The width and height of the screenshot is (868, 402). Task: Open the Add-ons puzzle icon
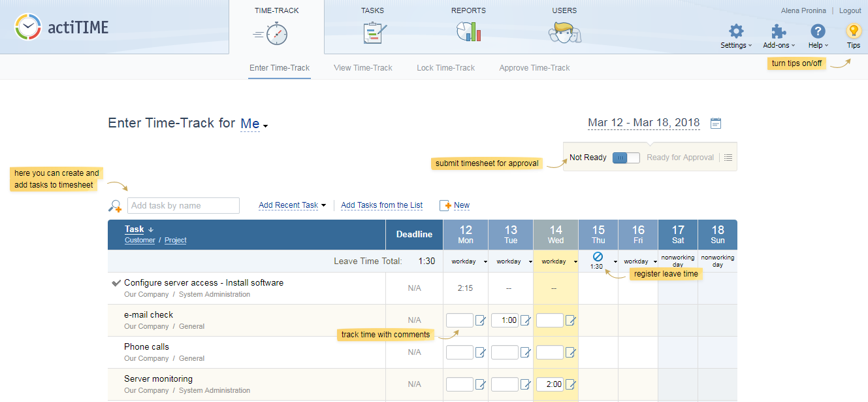[x=779, y=31]
